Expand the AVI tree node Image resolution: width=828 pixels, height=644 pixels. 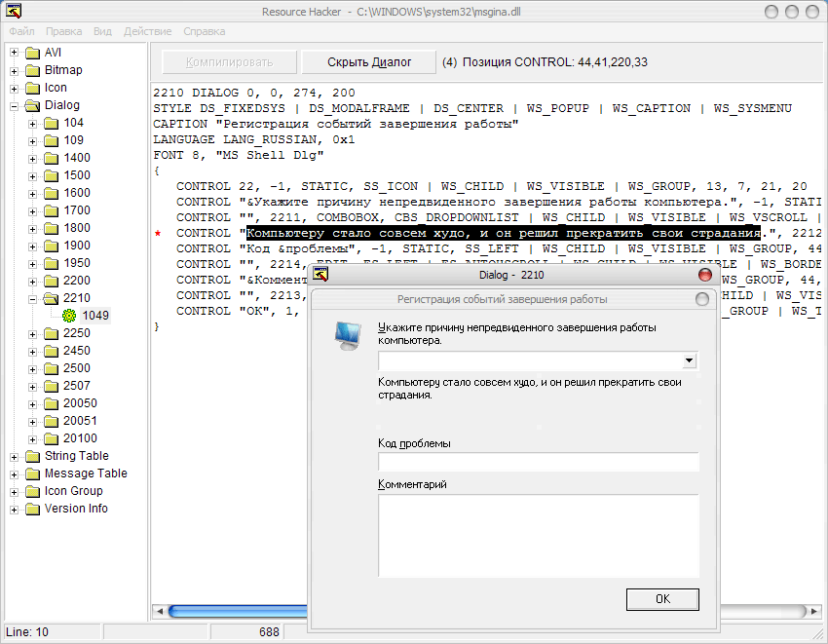coord(15,53)
